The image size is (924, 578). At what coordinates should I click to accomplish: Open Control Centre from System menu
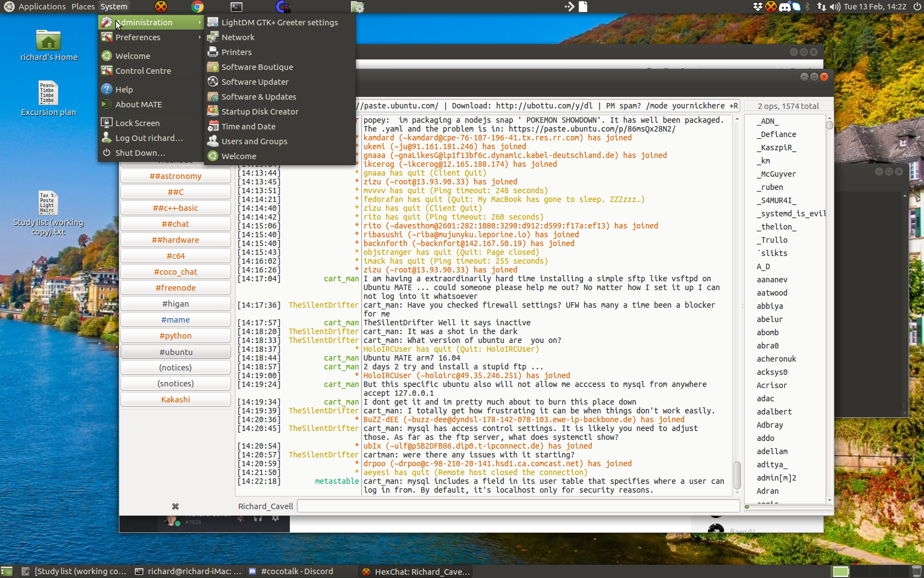click(x=151, y=71)
